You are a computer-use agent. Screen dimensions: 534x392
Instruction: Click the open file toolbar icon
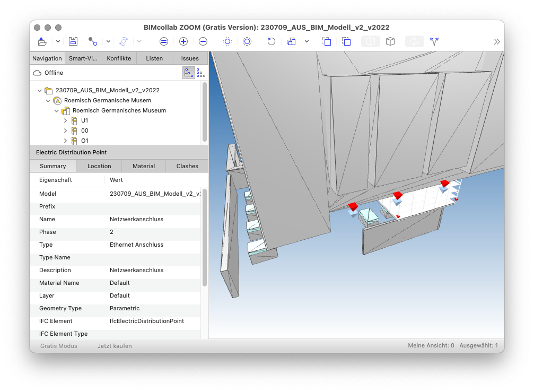point(42,41)
